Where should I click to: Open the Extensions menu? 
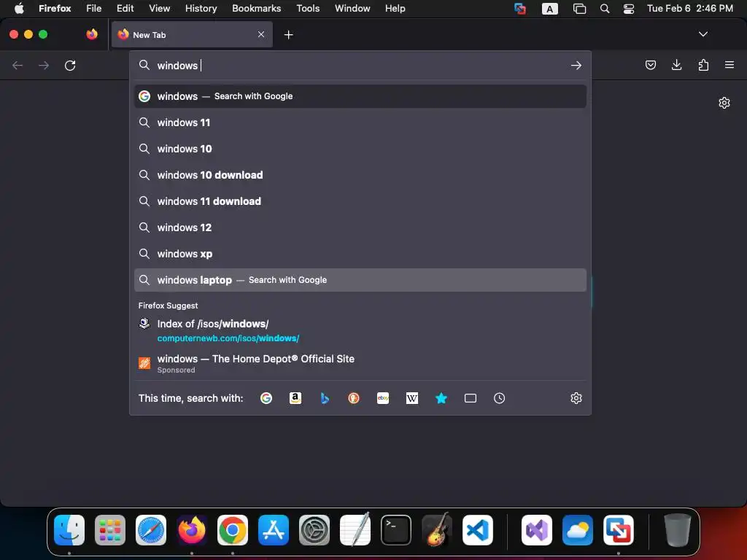tap(703, 65)
